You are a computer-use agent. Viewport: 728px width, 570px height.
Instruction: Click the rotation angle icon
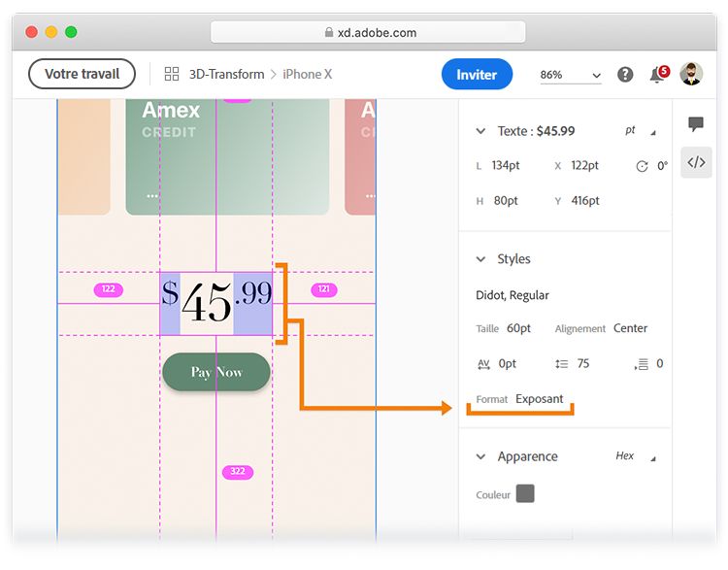(x=642, y=166)
